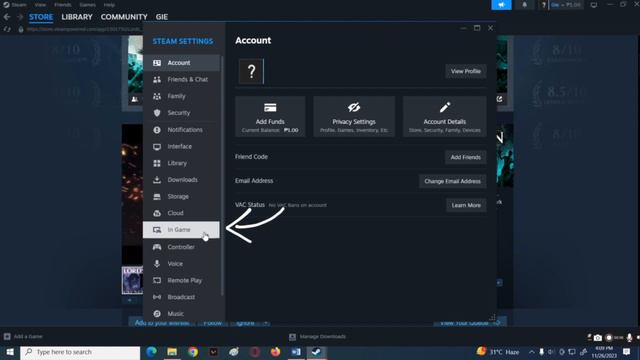Click the Steam announcements megaphone icon
Viewport: 640px width, 360px height.
click(x=501, y=5)
